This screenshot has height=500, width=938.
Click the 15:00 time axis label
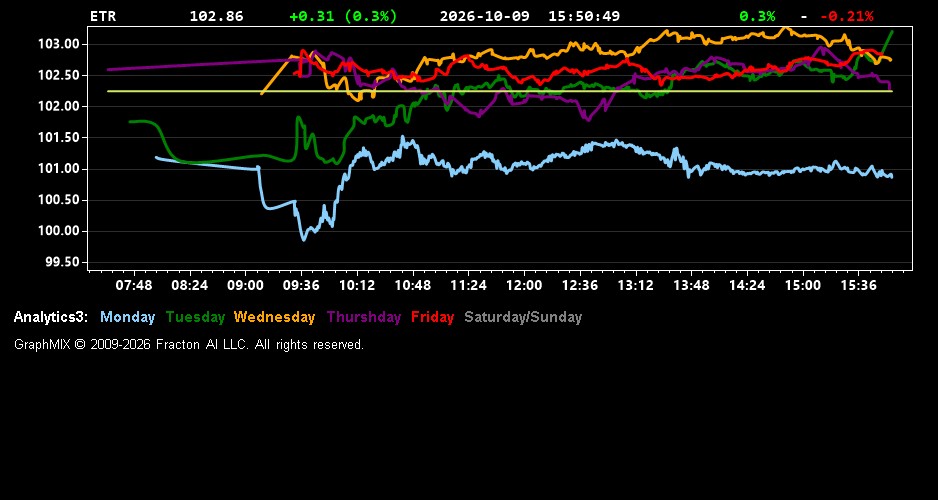click(x=803, y=285)
